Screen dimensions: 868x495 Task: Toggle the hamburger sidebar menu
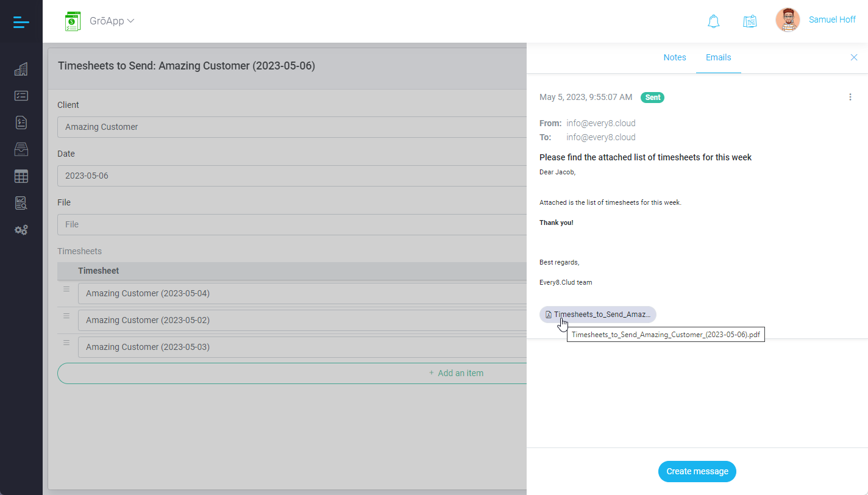[21, 22]
